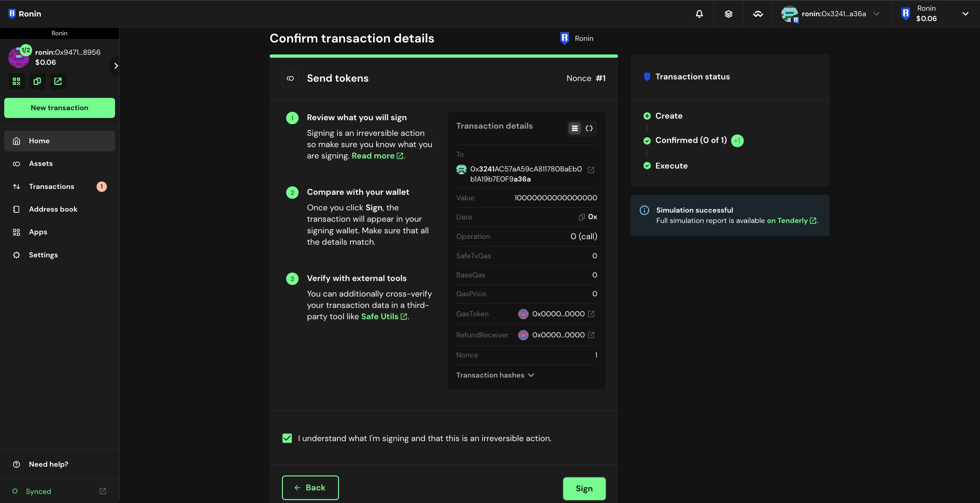This screenshot has width=980, height=503.
Task: Click the New transaction button
Action: [x=59, y=108]
